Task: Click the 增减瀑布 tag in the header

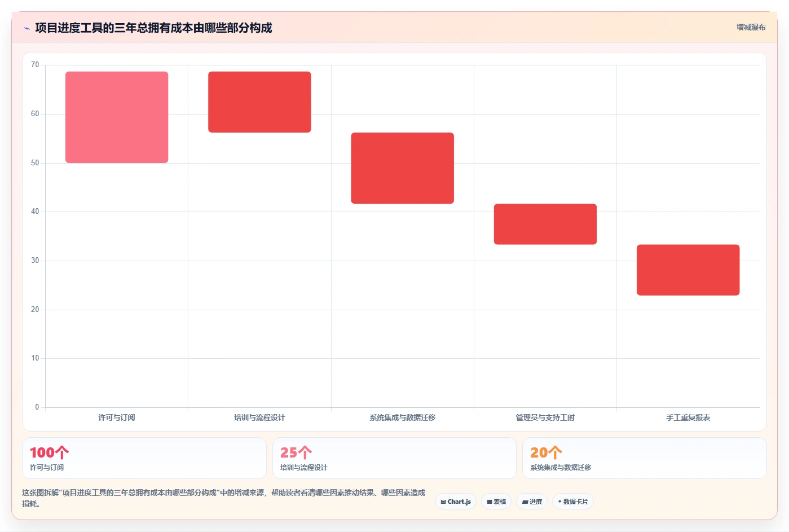Action: tap(751, 27)
